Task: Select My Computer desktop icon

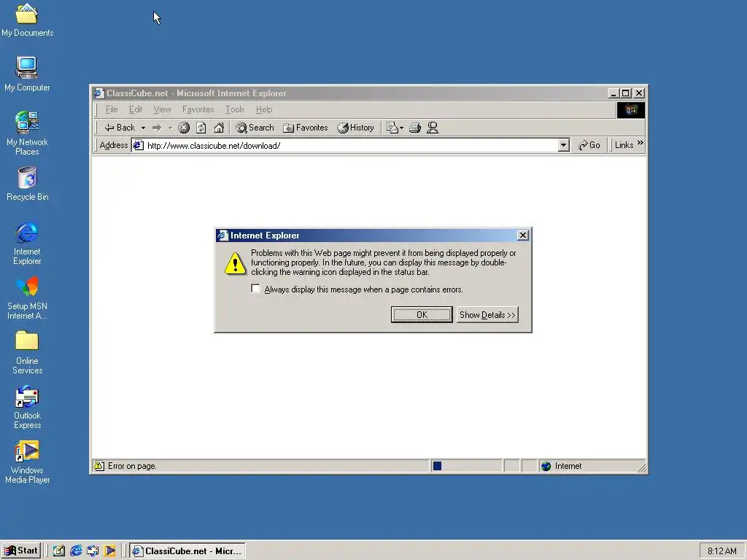Action: click(27, 74)
